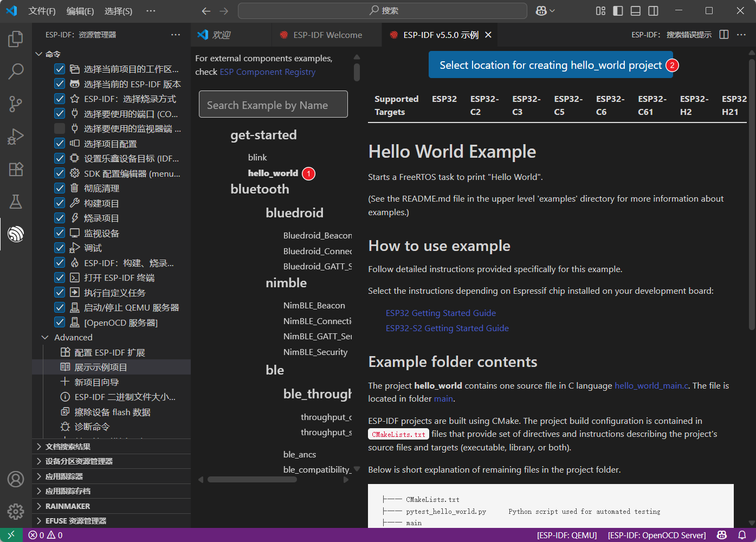Click the Search Example by Name field
756x542 pixels.
(273, 105)
